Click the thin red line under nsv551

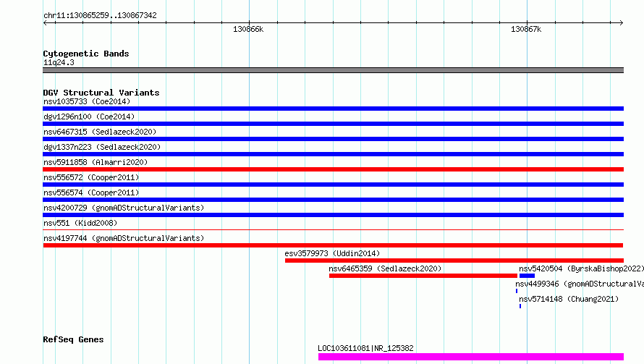333,229
